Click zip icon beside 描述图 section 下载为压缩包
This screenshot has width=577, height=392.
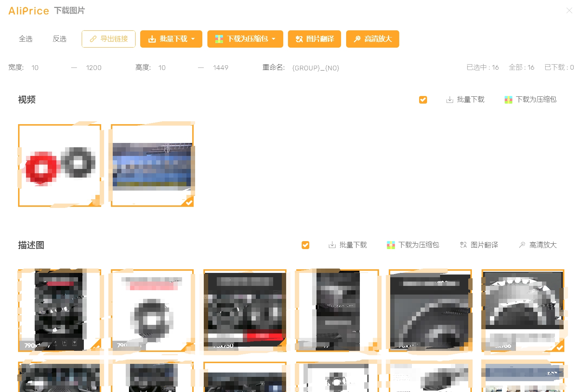pyautogui.click(x=391, y=245)
